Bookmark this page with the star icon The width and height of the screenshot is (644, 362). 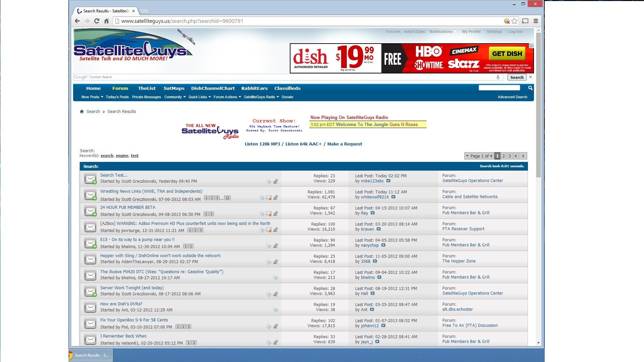tap(514, 21)
